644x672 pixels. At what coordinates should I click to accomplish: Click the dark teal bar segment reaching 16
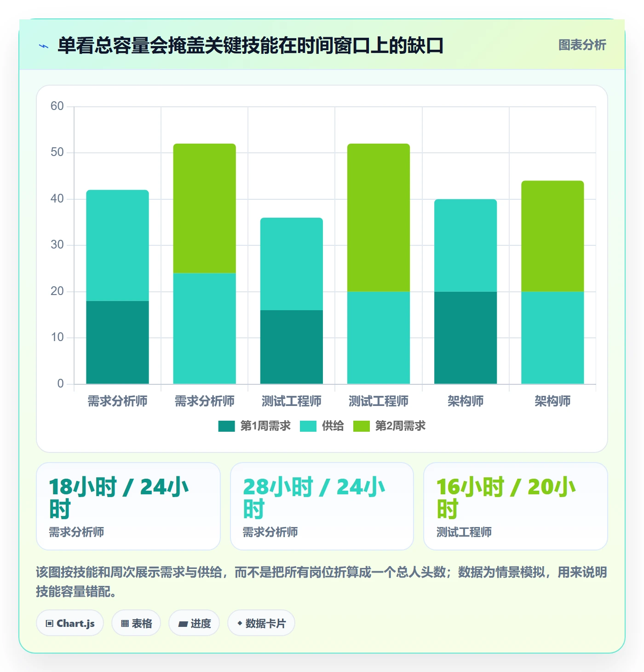pyautogui.click(x=292, y=347)
